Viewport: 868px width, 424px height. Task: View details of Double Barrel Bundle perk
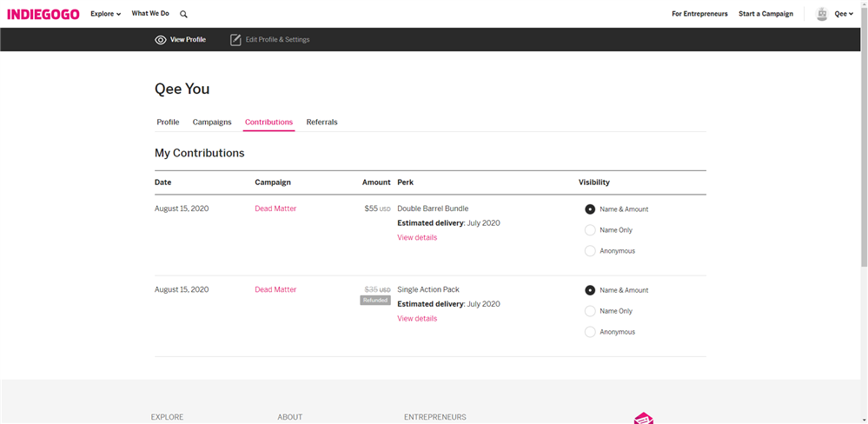coord(417,237)
